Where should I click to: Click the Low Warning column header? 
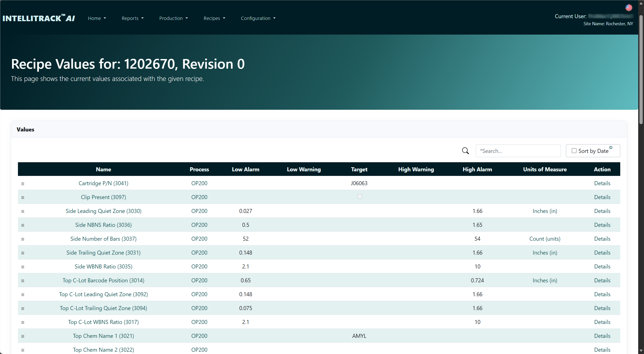304,169
